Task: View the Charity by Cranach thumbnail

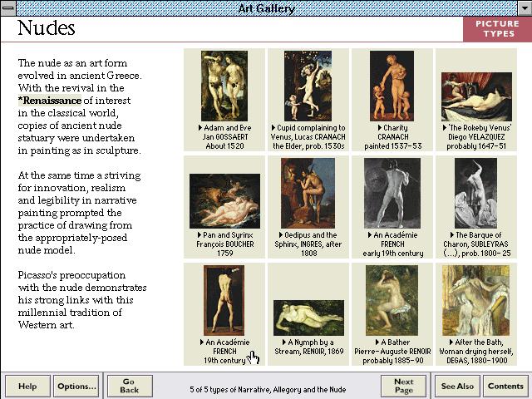Action: coord(392,86)
